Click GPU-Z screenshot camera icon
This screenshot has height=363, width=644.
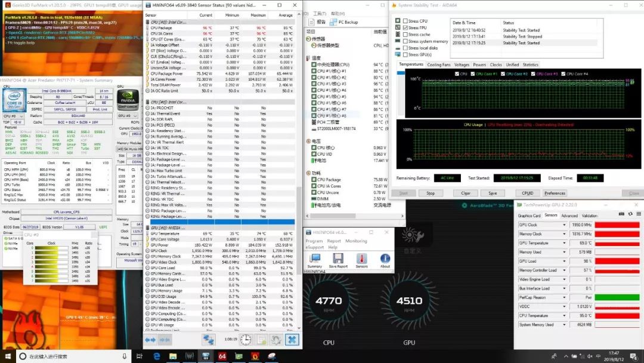(621, 214)
